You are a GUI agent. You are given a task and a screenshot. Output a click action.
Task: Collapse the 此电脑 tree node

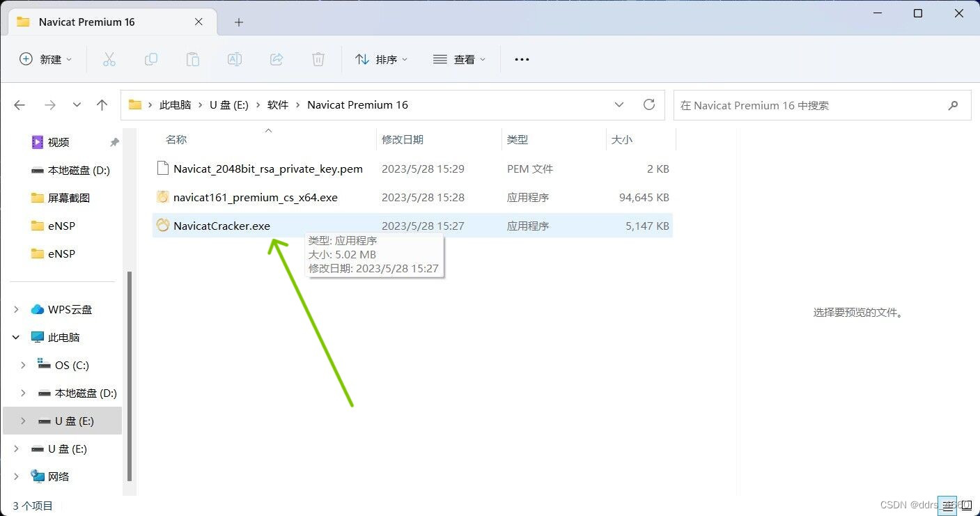[17, 337]
